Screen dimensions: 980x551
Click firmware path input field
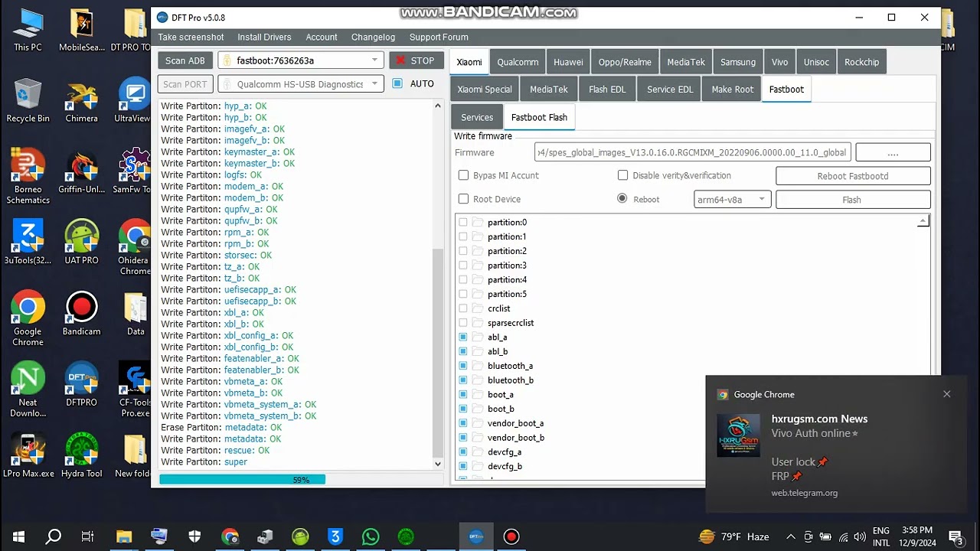click(x=692, y=152)
